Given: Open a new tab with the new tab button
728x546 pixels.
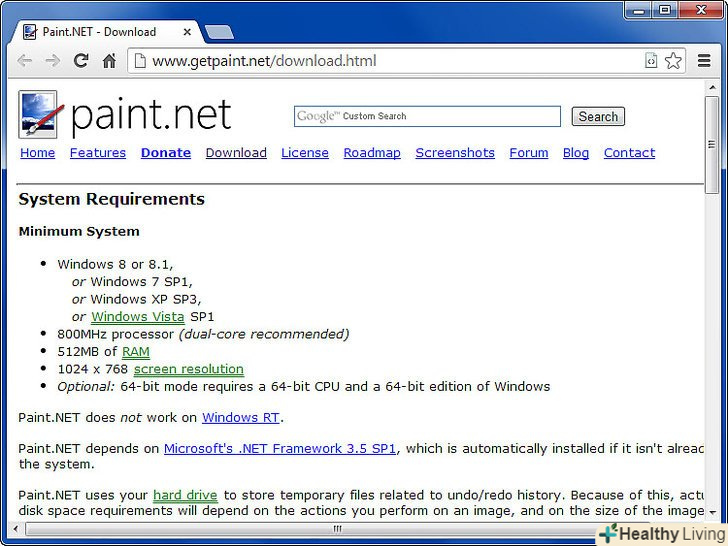Looking at the screenshot, I should point(219,32).
